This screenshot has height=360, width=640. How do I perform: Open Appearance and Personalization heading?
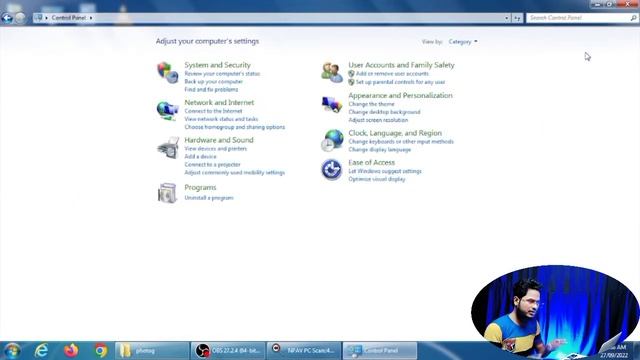click(x=400, y=96)
